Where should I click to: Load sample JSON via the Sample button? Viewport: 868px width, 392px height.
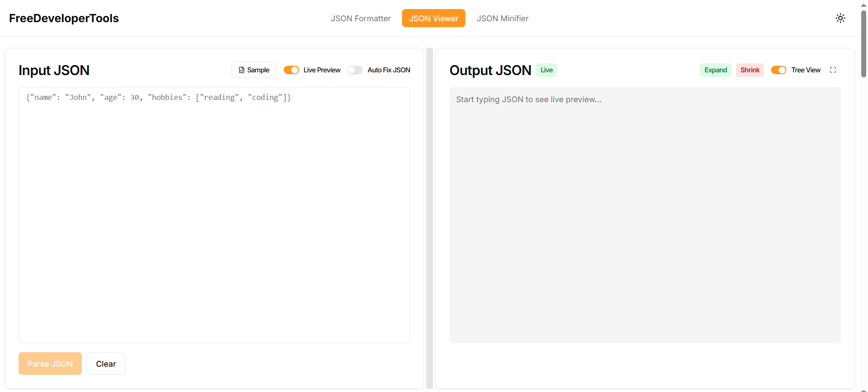[254, 70]
